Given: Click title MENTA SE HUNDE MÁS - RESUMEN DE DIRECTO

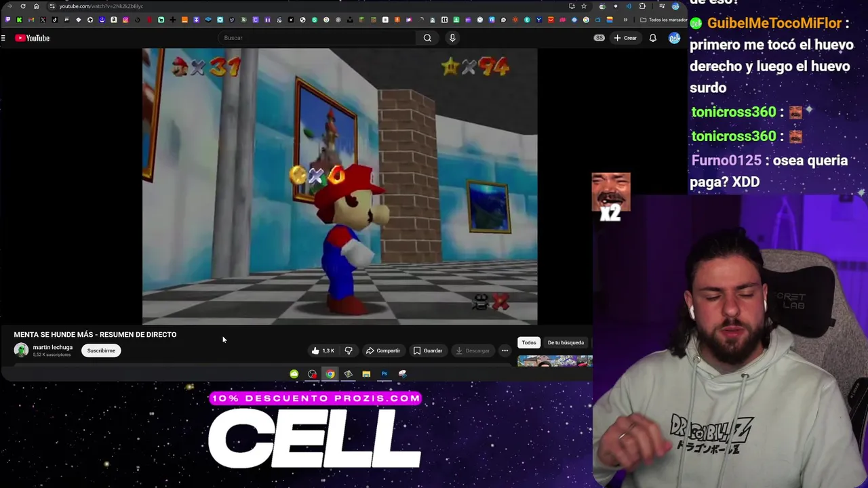Looking at the screenshot, I should point(95,334).
